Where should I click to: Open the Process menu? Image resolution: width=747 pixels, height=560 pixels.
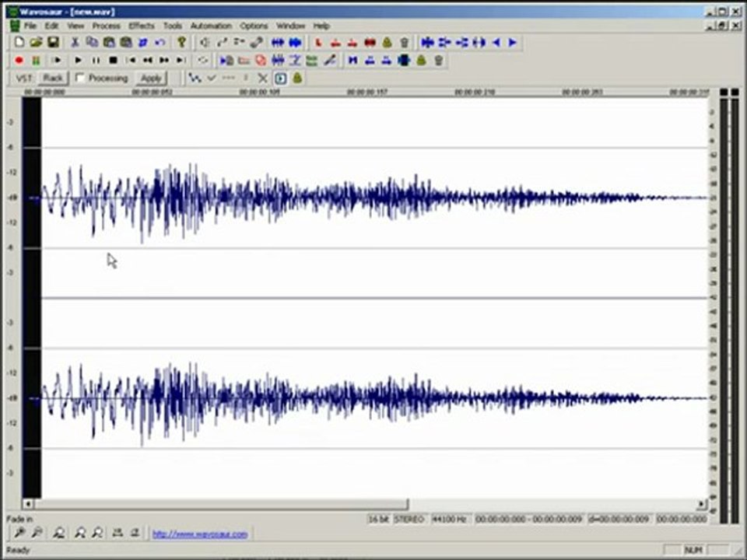pos(107,26)
